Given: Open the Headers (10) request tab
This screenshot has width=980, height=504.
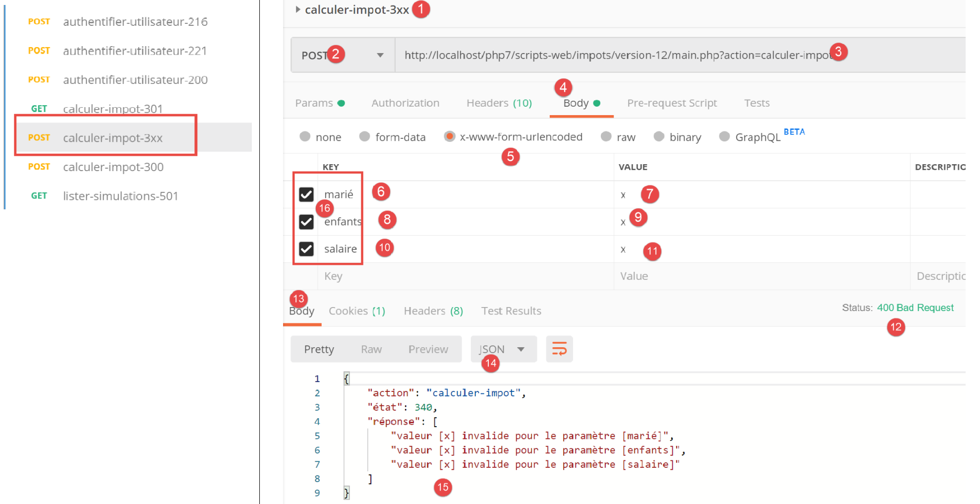Looking at the screenshot, I should (x=499, y=103).
